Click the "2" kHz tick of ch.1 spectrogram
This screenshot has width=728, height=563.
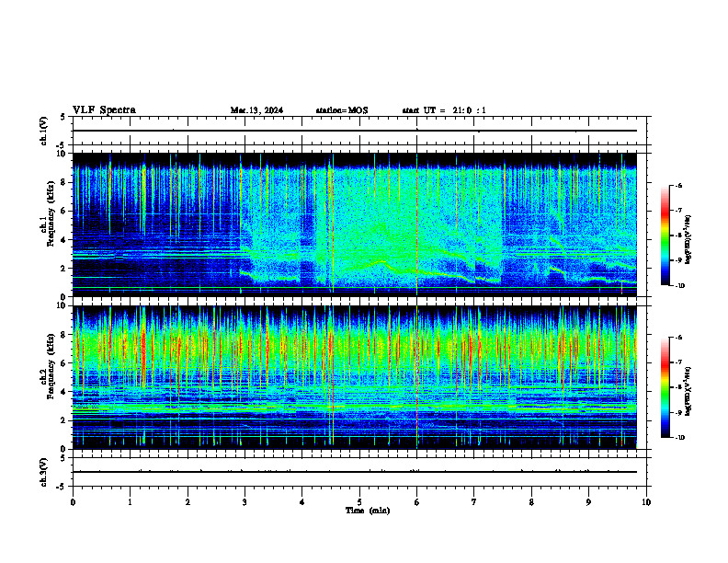(x=64, y=269)
